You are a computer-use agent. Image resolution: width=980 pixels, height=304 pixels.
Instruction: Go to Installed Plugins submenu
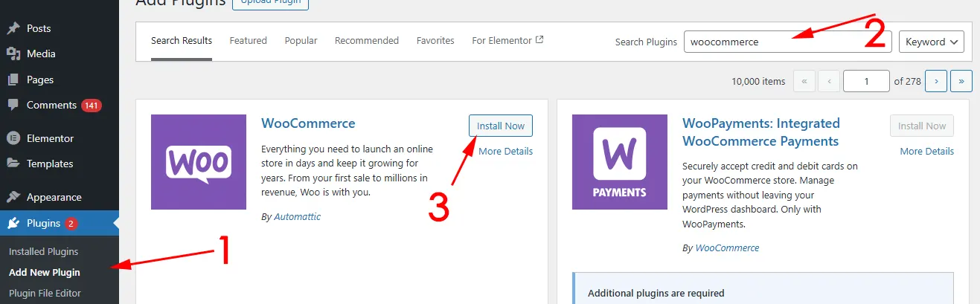[x=43, y=251]
